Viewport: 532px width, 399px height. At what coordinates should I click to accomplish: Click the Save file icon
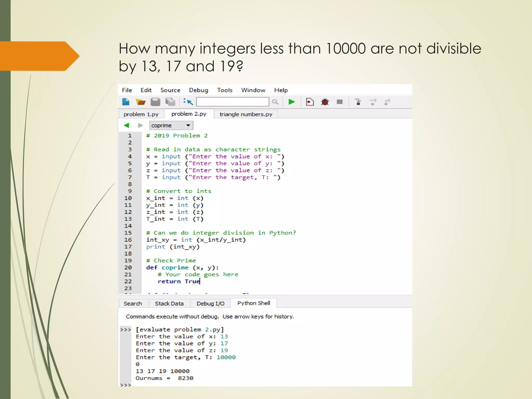coord(155,102)
